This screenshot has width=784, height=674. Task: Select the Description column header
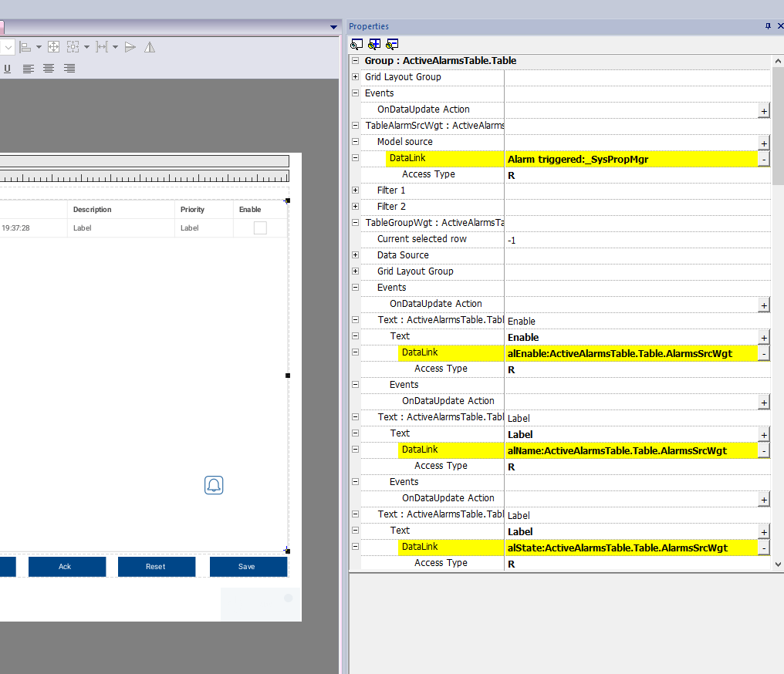coord(92,209)
